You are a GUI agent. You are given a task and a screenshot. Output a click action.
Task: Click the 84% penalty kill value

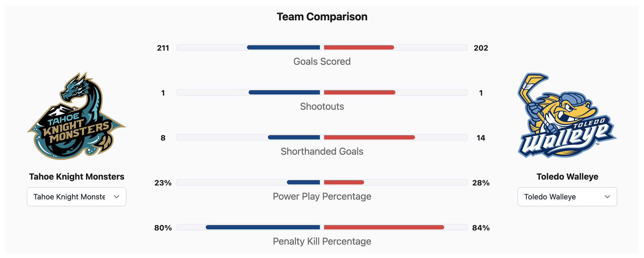click(481, 228)
